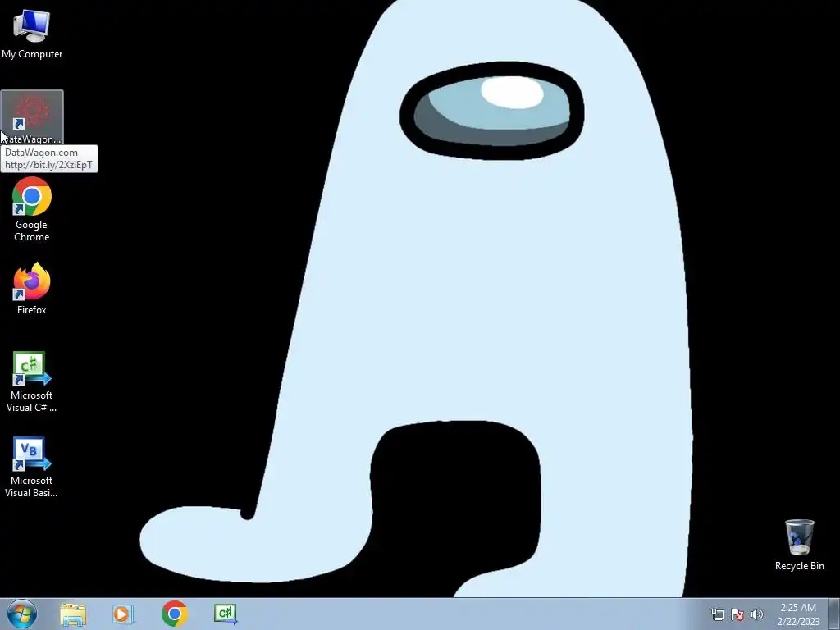Open Visual C# from the taskbar
This screenshot has height=630, width=840.
(x=226, y=614)
